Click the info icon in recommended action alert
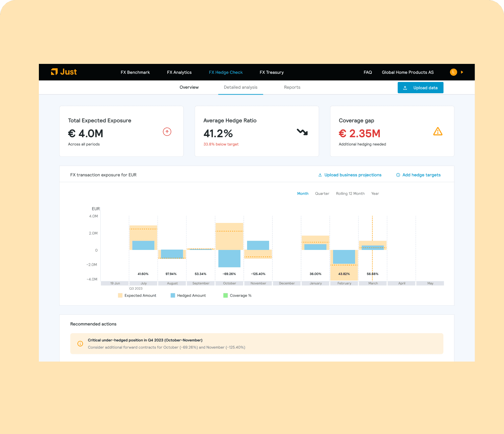 (80, 343)
